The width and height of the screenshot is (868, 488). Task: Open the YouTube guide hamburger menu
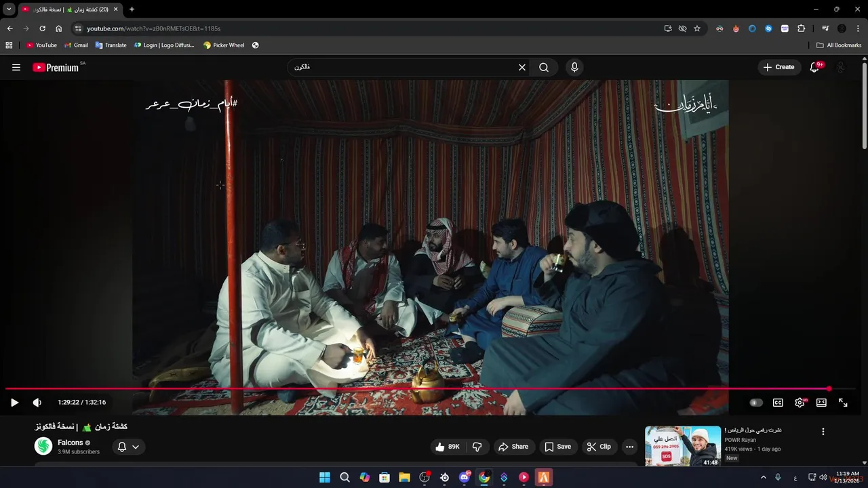[16, 67]
